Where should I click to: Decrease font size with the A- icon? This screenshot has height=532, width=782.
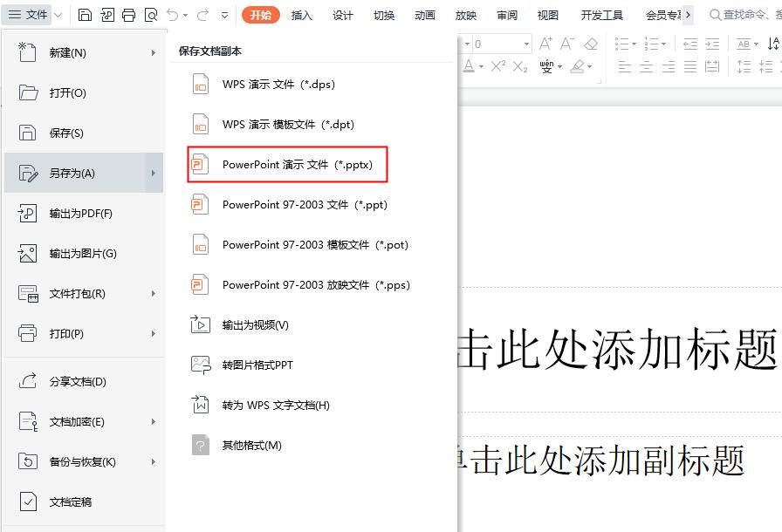567,42
